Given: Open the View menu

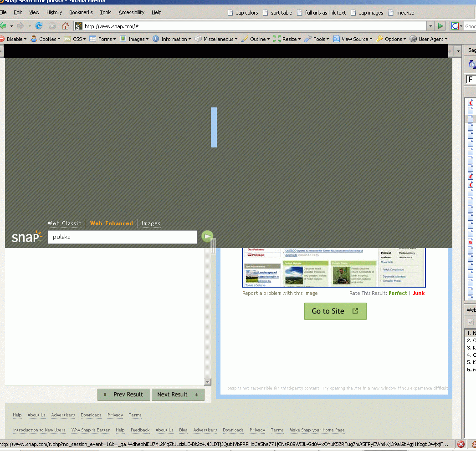Looking at the screenshot, I should [34, 12].
